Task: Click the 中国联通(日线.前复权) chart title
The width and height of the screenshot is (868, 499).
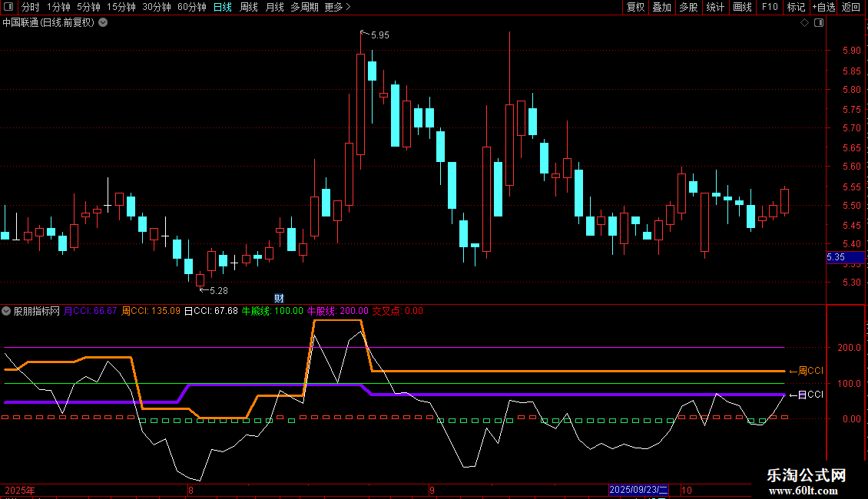Action: [48, 23]
